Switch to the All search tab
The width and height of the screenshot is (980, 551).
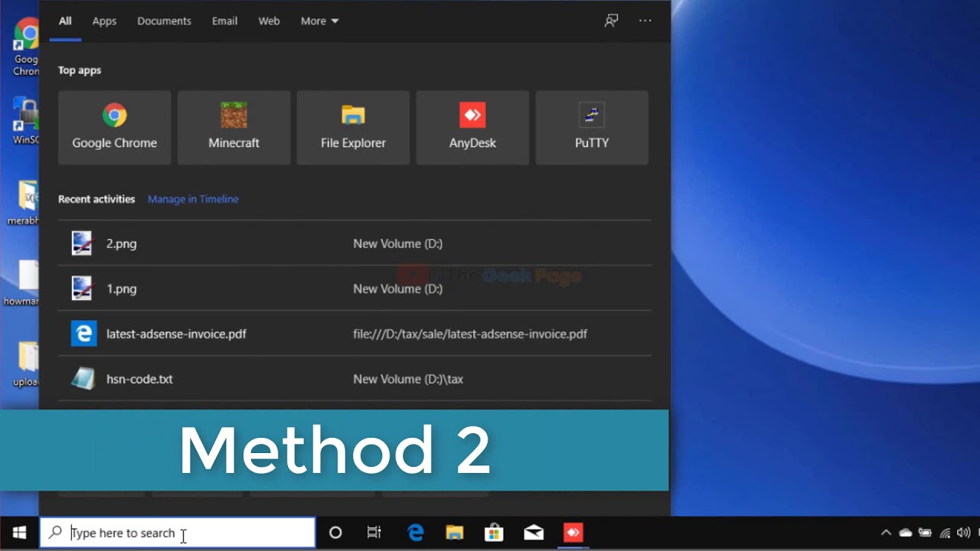(x=65, y=21)
